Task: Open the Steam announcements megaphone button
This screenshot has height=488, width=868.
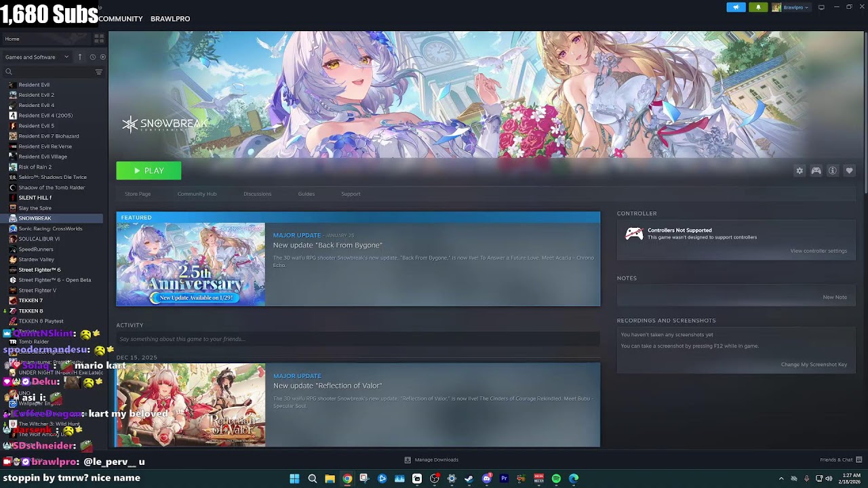Action: click(x=736, y=7)
